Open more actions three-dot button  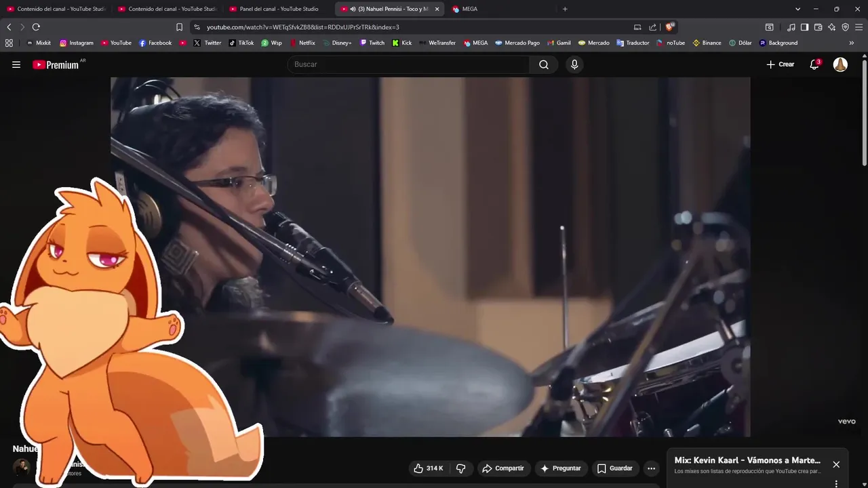pyautogui.click(x=651, y=468)
